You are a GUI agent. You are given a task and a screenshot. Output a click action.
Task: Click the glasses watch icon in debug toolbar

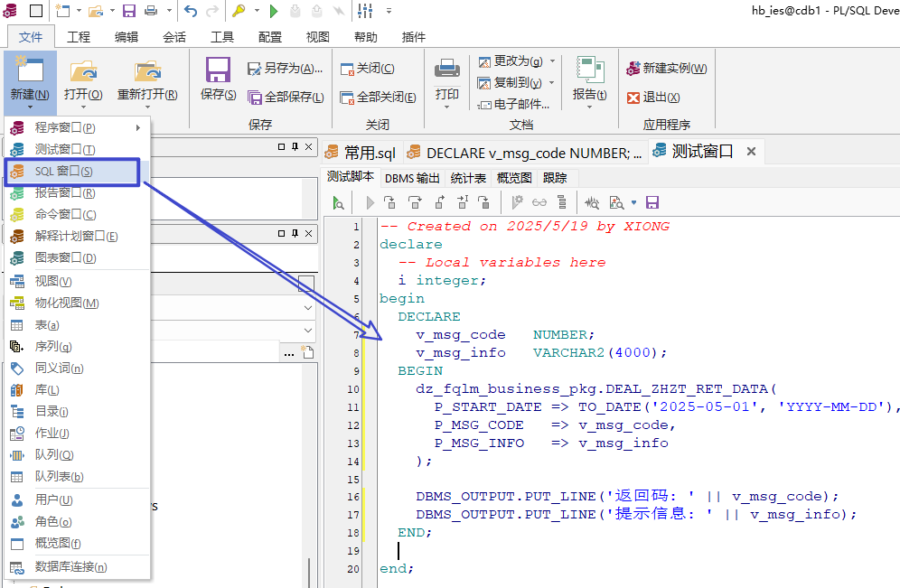click(539, 202)
